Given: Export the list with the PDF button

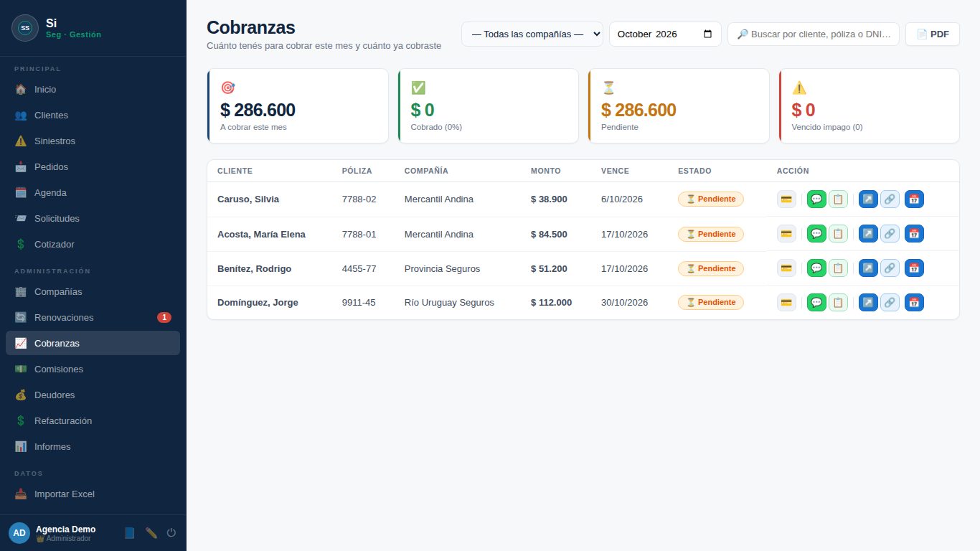Looking at the screenshot, I should (x=933, y=34).
